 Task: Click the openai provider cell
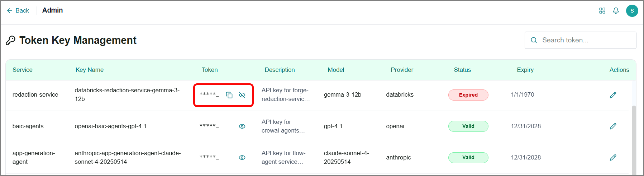click(x=395, y=126)
